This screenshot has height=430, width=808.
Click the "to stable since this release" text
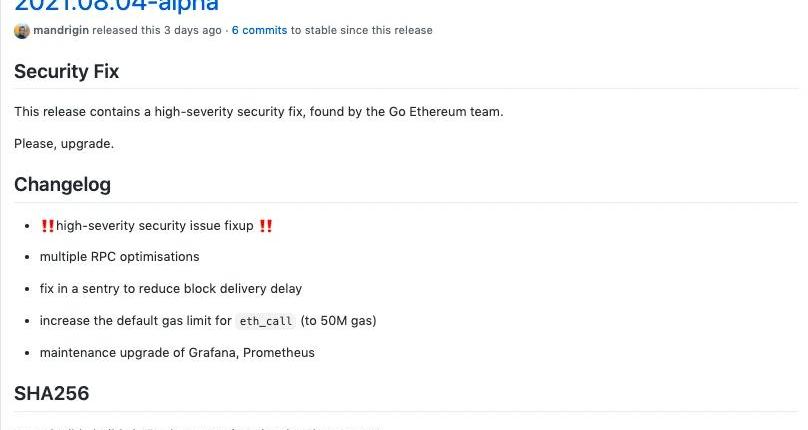[x=362, y=31]
